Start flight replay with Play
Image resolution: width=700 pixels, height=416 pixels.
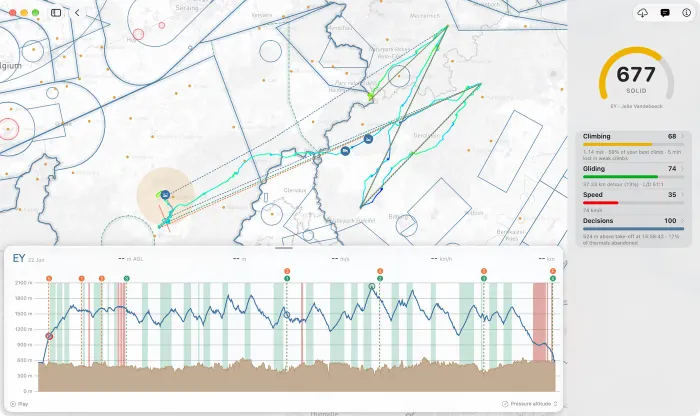point(19,404)
